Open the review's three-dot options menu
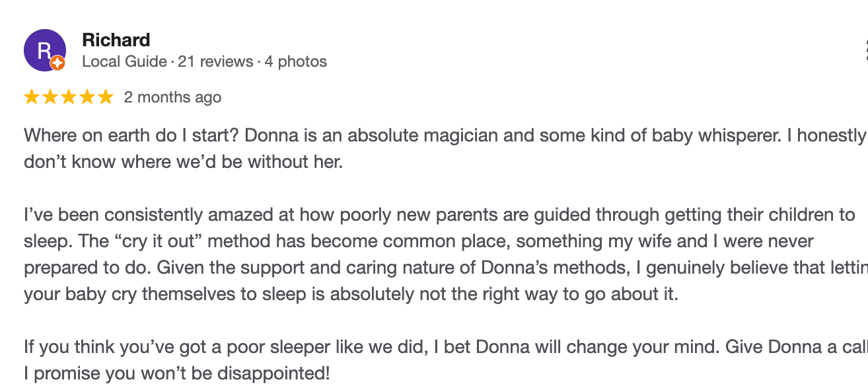Screen dimensions: 868x392 (x=865, y=50)
